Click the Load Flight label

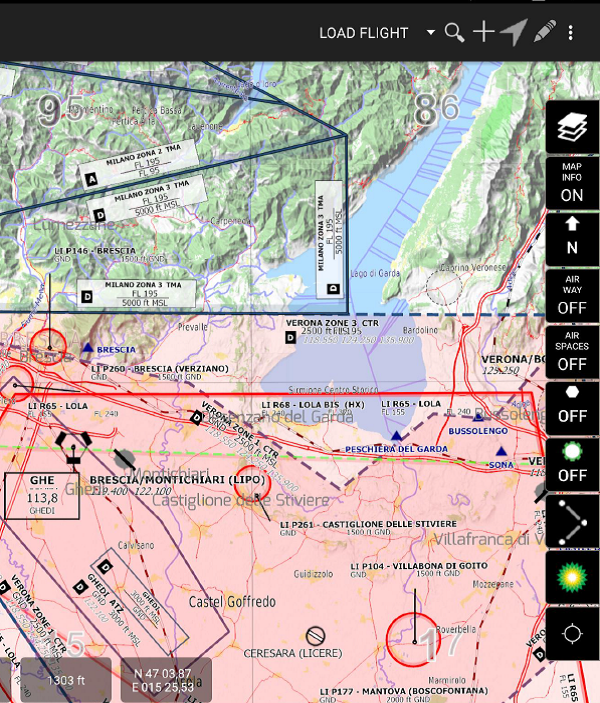(x=363, y=32)
